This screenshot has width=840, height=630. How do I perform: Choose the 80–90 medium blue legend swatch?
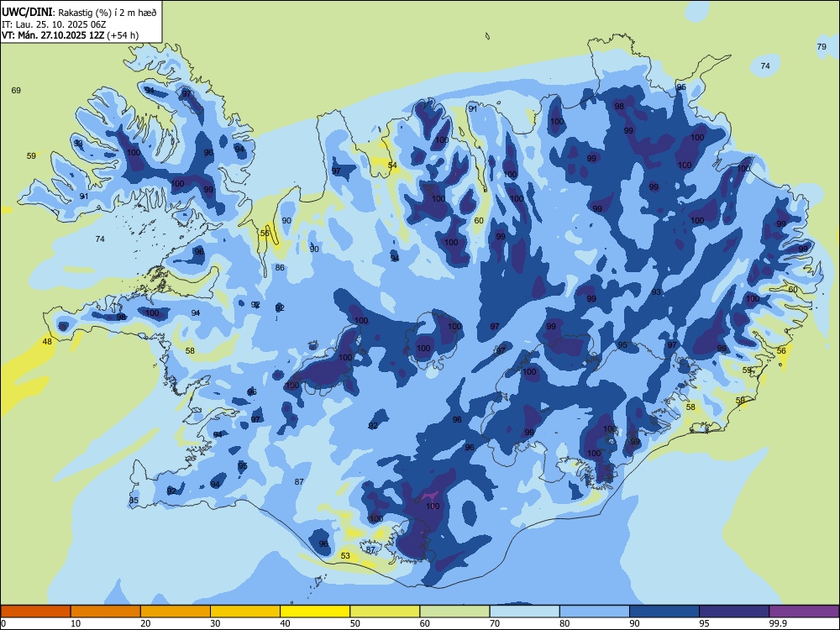594,612
